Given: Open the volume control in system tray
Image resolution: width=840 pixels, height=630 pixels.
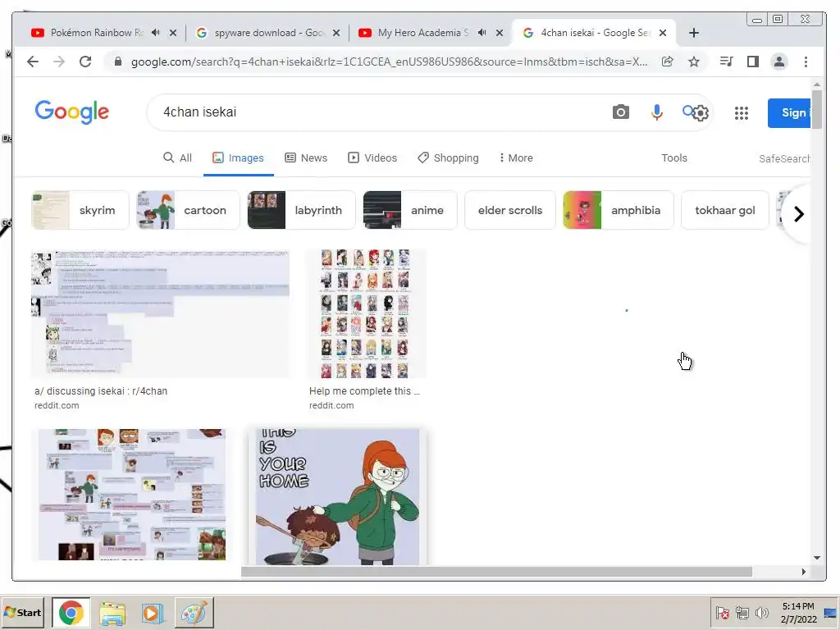Looking at the screenshot, I should 761,612.
